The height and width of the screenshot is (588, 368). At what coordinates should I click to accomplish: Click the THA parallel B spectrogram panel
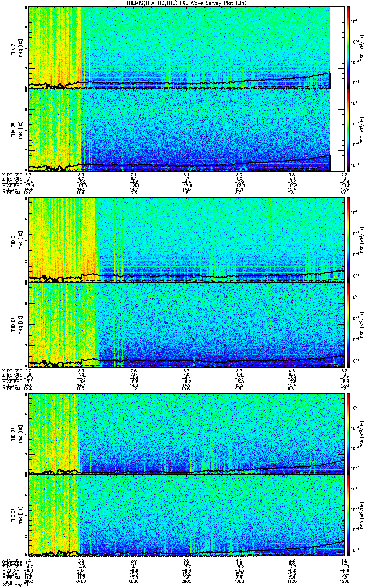pyautogui.click(x=186, y=130)
